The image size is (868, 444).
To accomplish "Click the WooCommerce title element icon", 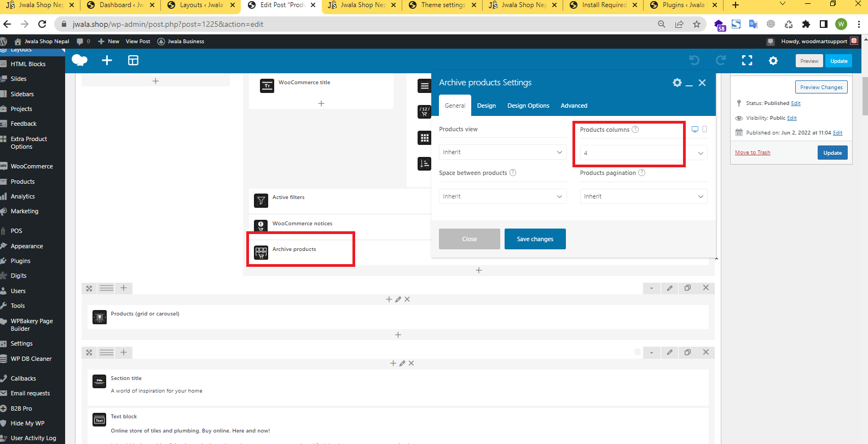I will [x=267, y=86].
